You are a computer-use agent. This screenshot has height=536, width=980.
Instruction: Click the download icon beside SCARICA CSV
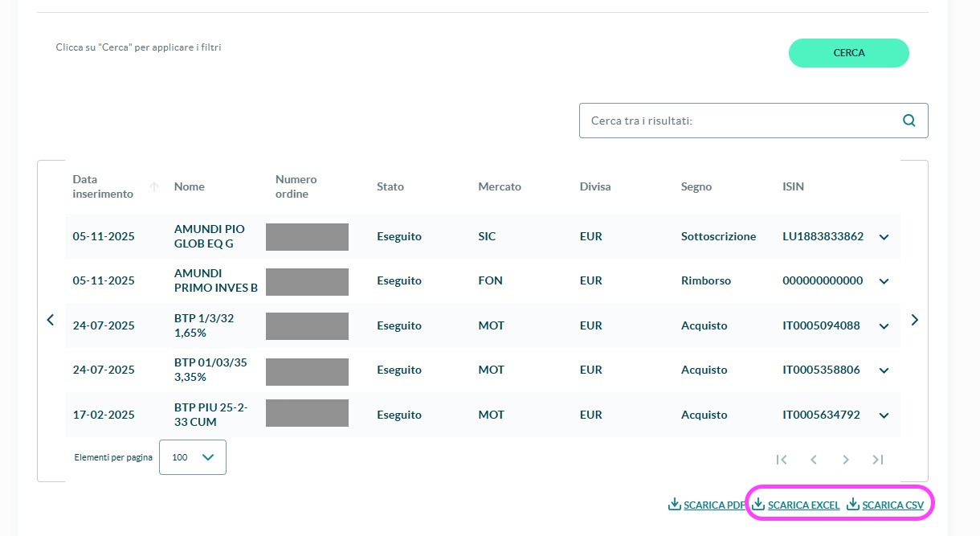(853, 505)
